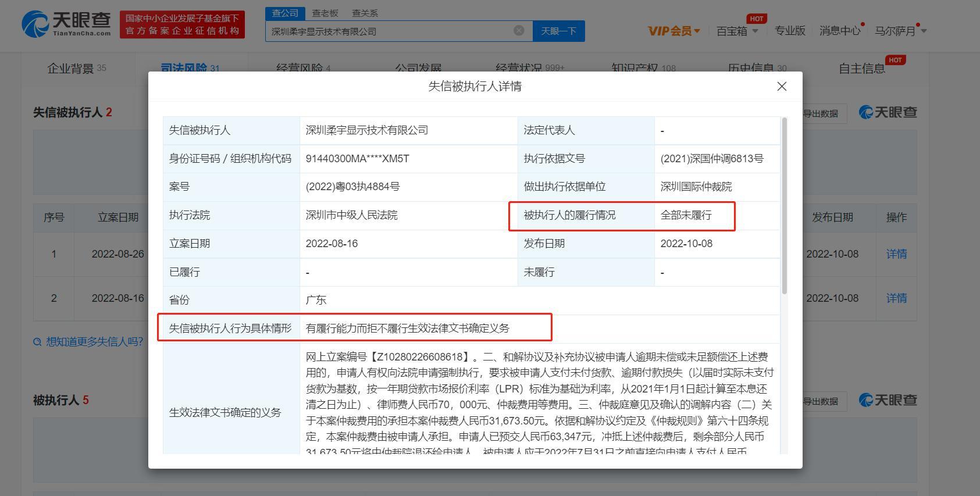The width and height of the screenshot is (980, 496).
Task: Open the 专业版 link
Action: tap(790, 31)
